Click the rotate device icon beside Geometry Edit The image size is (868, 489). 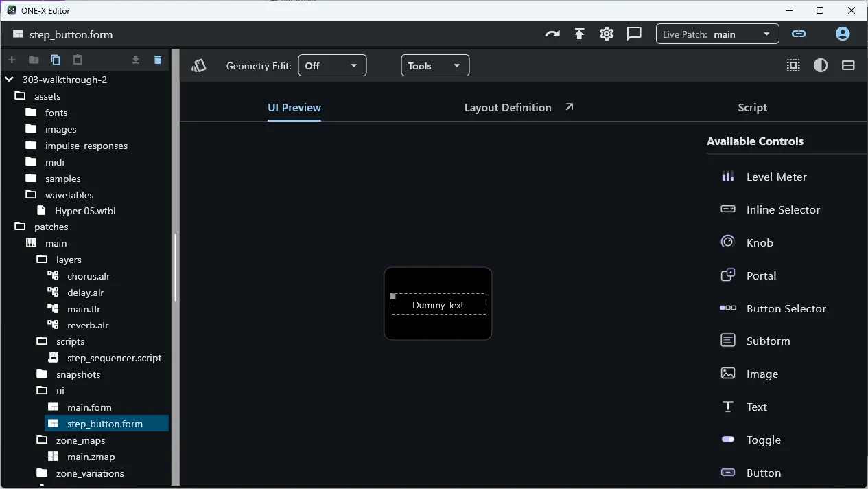[x=199, y=66]
